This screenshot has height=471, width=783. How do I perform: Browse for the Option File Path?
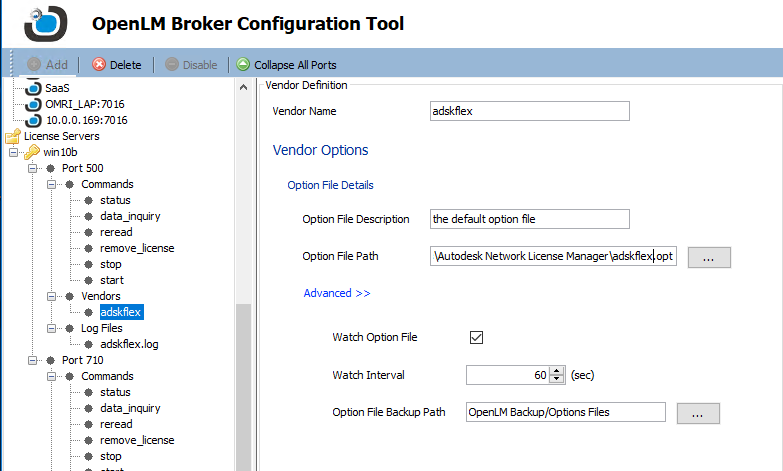[x=708, y=257]
